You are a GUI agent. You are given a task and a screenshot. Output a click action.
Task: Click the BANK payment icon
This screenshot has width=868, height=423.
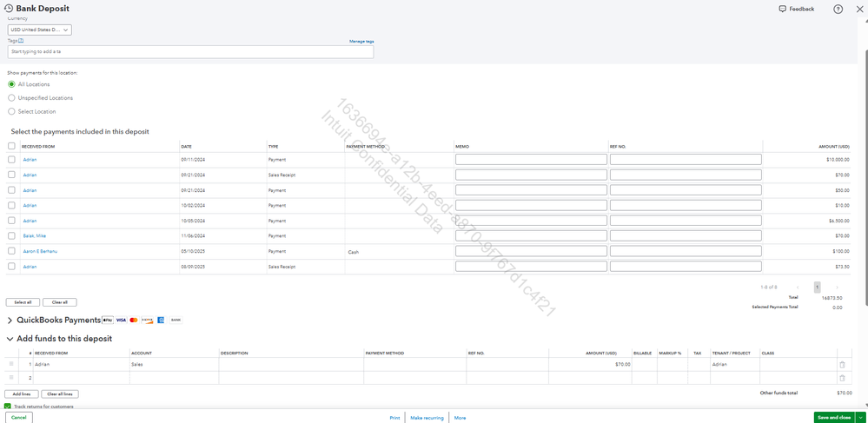click(x=176, y=320)
